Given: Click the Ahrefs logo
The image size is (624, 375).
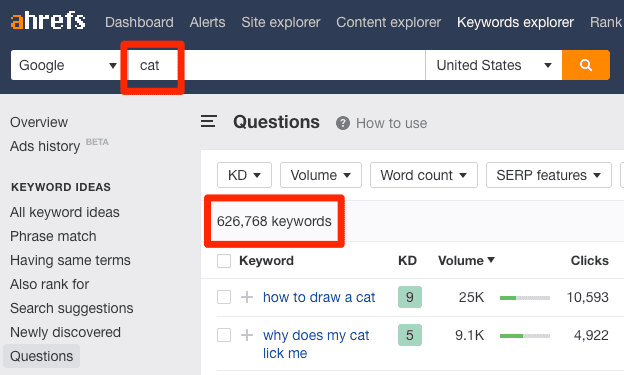Looking at the screenshot, I should [x=48, y=21].
